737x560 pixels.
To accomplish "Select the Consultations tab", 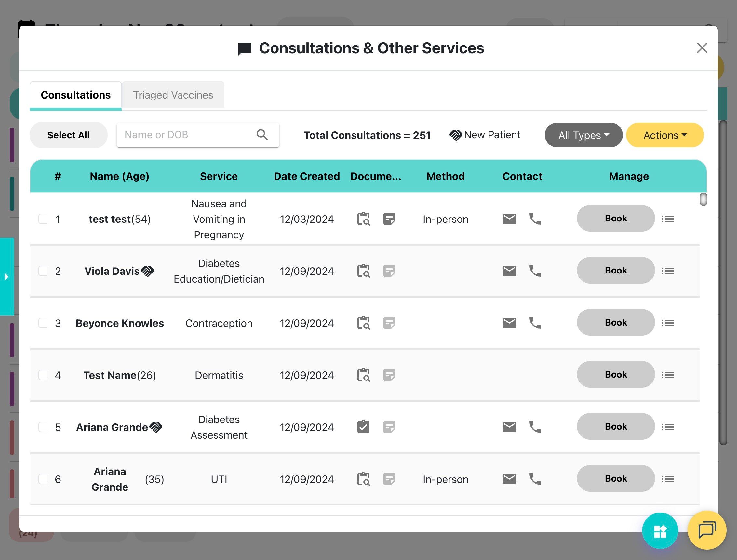I will (x=76, y=95).
